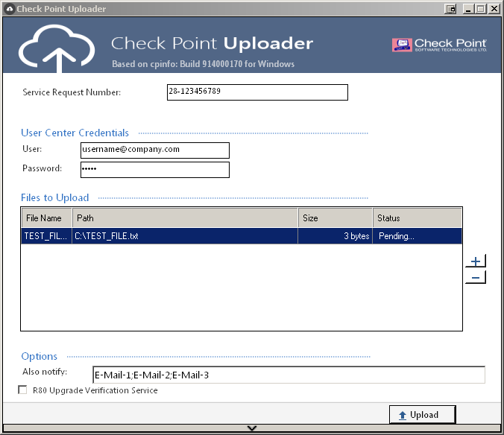Enable R80 Upgrade Verification Service checkbox
The height and width of the screenshot is (435, 504).
[22, 390]
